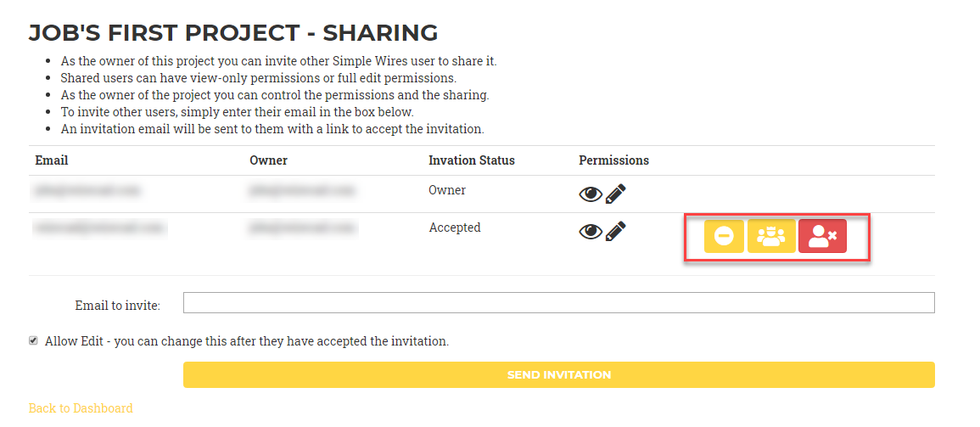Click the eye icon in the Owner row

click(591, 194)
